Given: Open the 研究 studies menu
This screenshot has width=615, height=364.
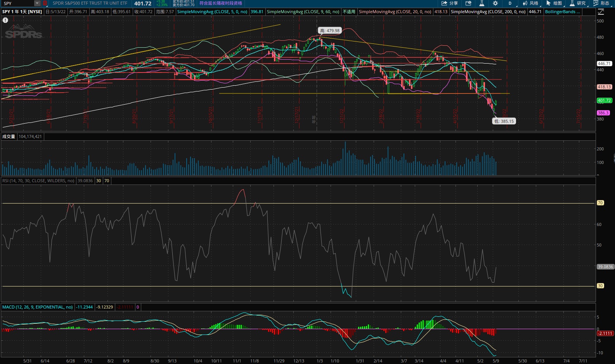Looking at the screenshot, I should click(x=578, y=3).
